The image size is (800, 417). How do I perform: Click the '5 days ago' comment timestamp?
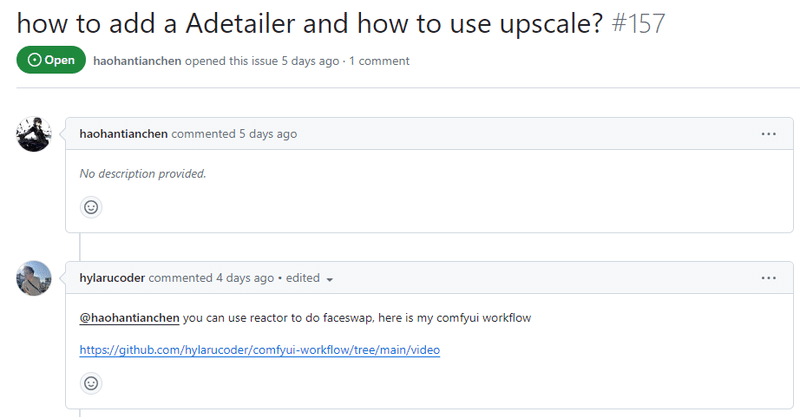click(x=268, y=134)
